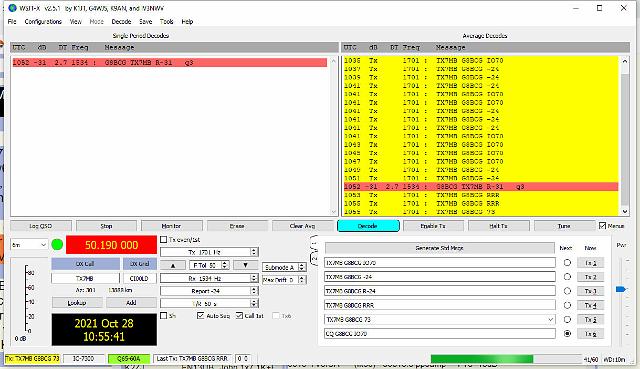Click the WSJT-X globe icon in title bar
640x369 pixels.
12,8
